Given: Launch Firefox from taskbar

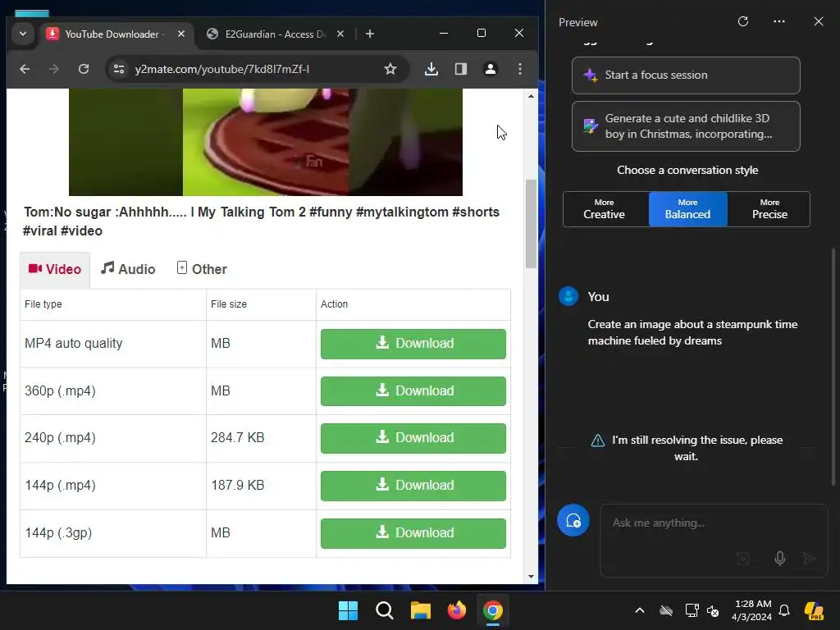Looking at the screenshot, I should point(456,610).
